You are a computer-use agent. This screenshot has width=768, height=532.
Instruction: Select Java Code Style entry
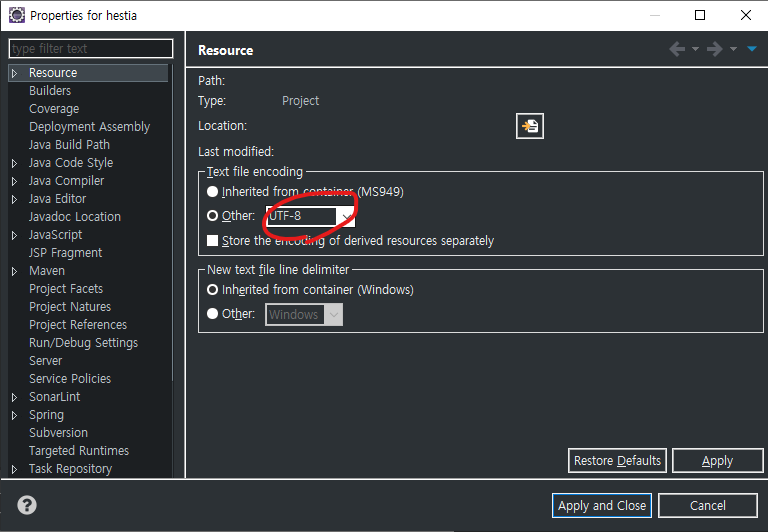[x=71, y=163]
